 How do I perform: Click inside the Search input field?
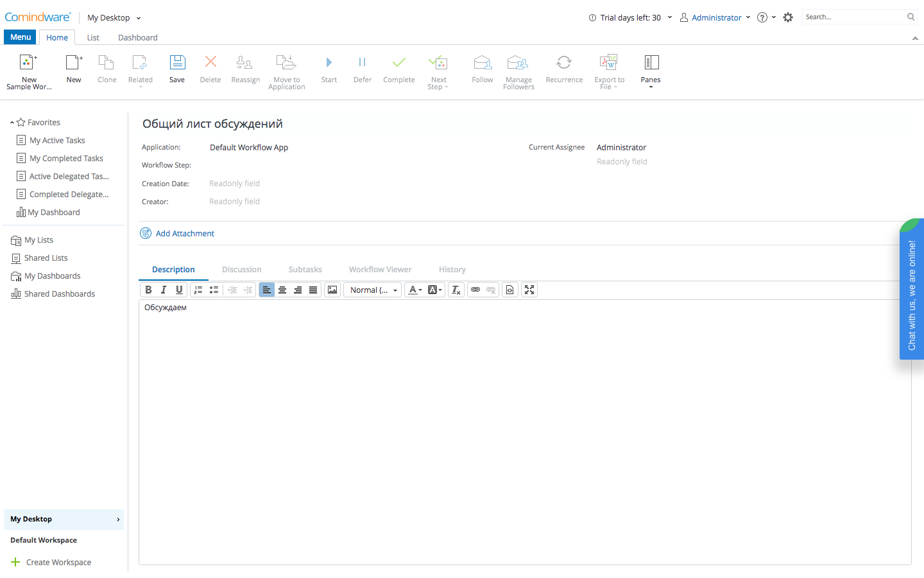[x=852, y=17]
